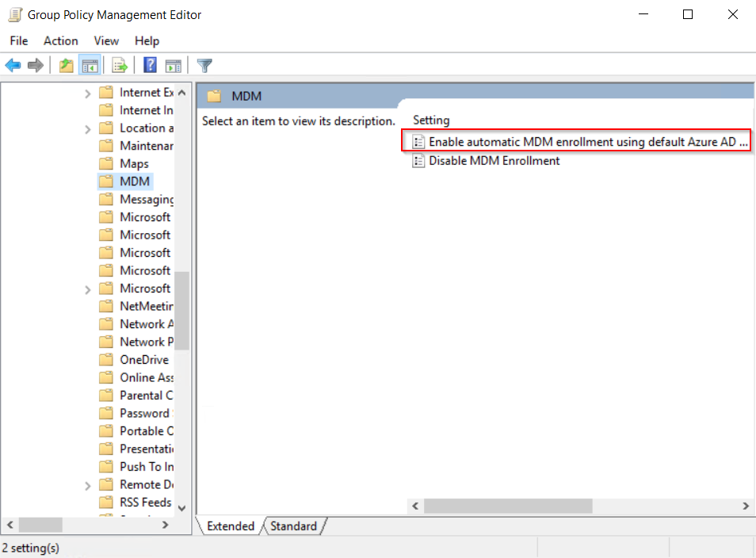
Task: Open the View menu
Action: click(106, 41)
